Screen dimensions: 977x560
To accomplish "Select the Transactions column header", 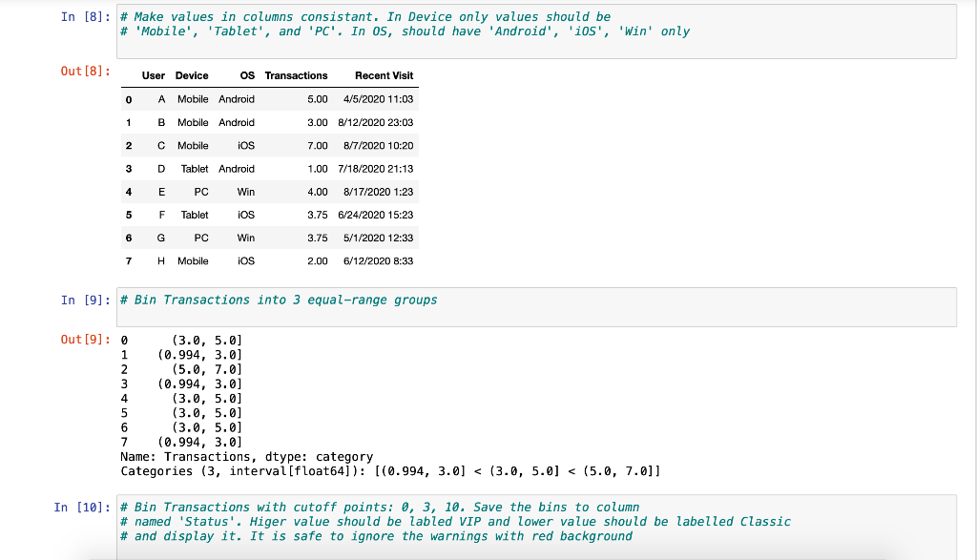I will coord(296,75).
